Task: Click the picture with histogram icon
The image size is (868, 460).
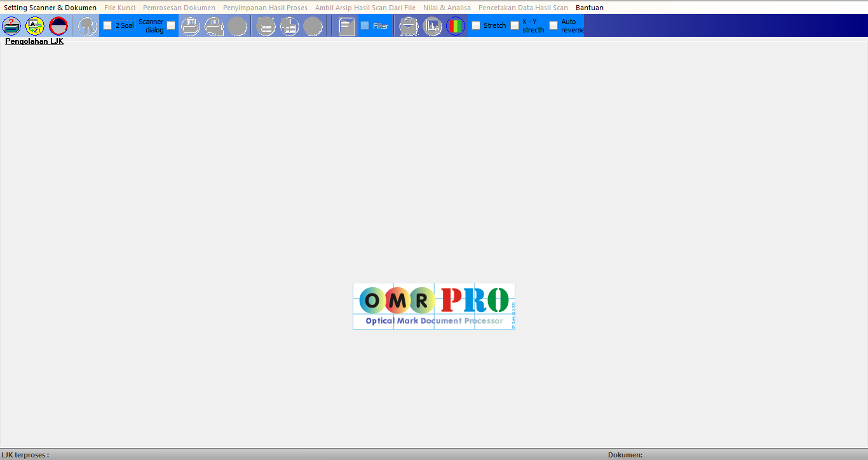Action: click(432, 26)
